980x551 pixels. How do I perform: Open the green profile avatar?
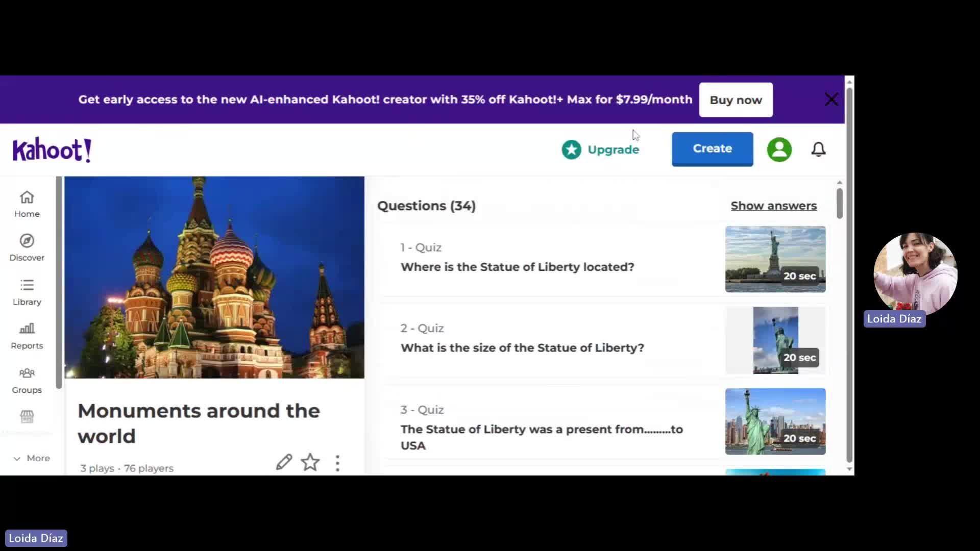coord(779,149)
